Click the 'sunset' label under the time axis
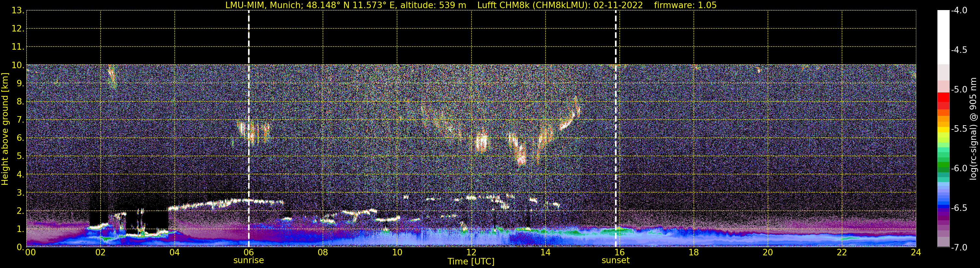The image size is (980, 268). point(616,261)
